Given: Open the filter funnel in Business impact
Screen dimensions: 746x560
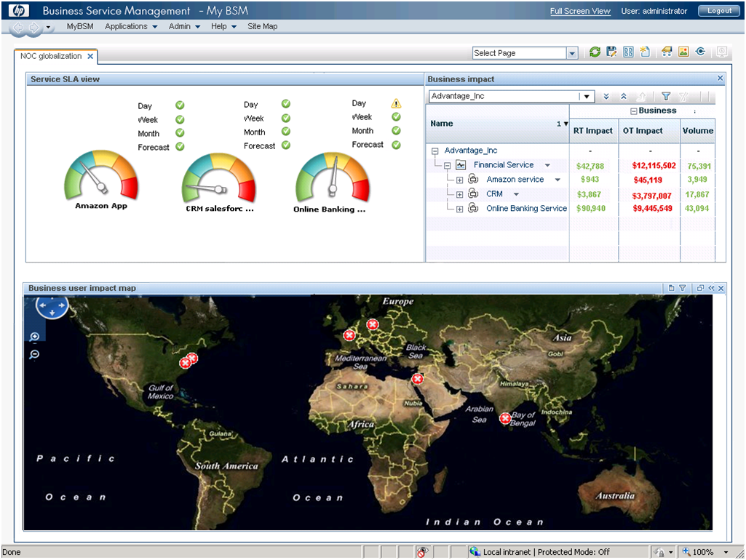Looking at the screenshot, I should [x=666, y=97].
